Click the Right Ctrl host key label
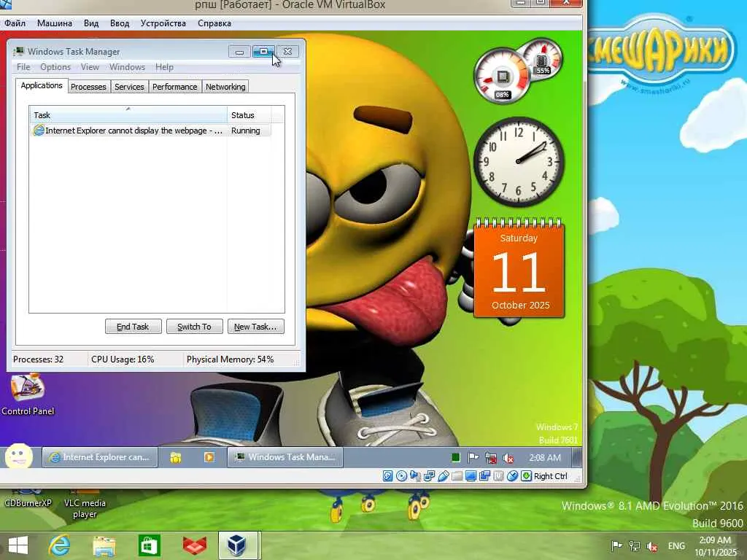This screenshot has width=747, height=560. click(x=551, y=476)
